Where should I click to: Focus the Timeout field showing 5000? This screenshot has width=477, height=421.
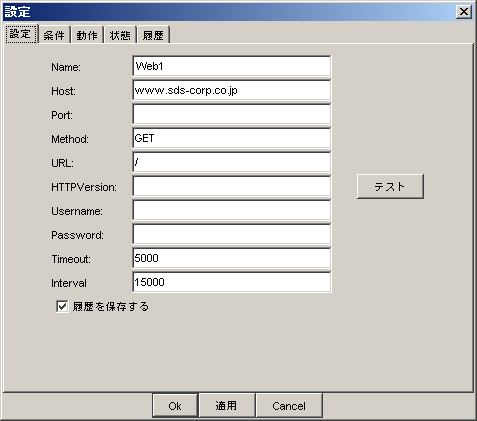click(232, 258)
